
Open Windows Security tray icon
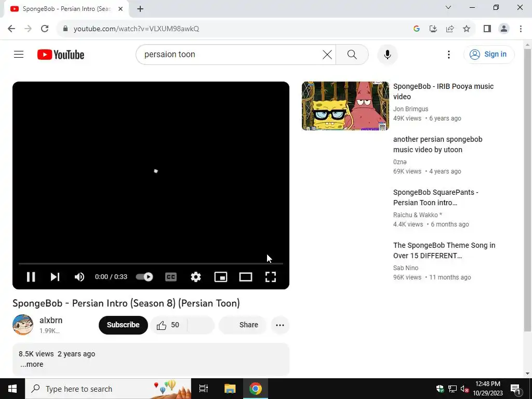440,389
